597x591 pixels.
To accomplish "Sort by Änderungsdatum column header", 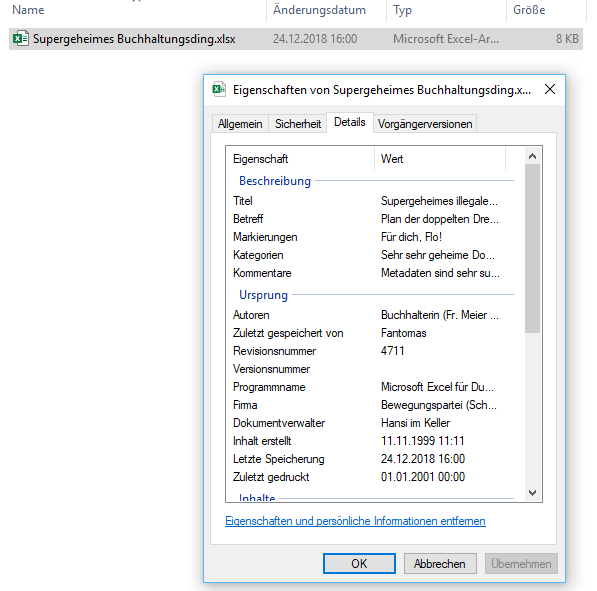I will coord(319,10).
